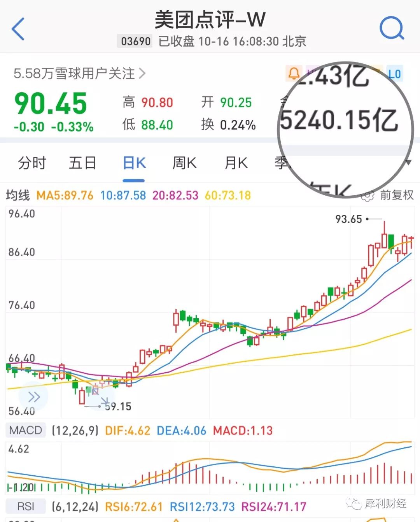This screenshot has width=420, height=522.
Task: Tap the current price 90.45
Action: [x=51, y=103]
